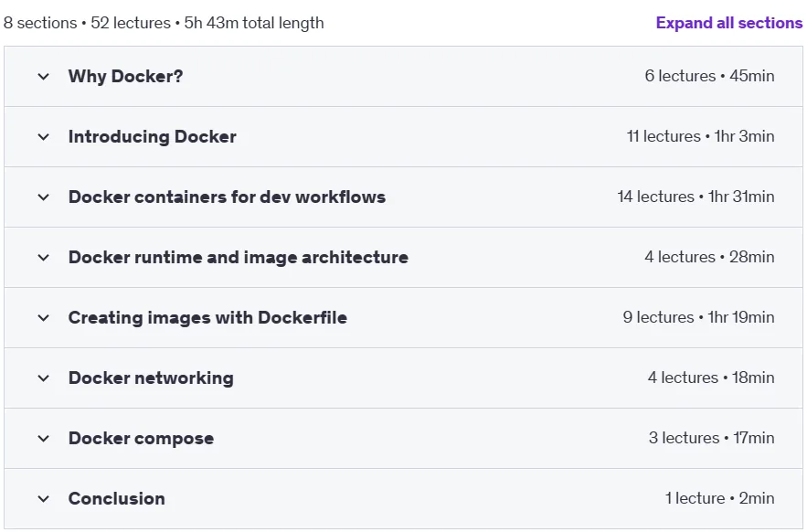Click the 4 lectures • 28min label
This screenshot has height=532, width=807.
(709, 257)
